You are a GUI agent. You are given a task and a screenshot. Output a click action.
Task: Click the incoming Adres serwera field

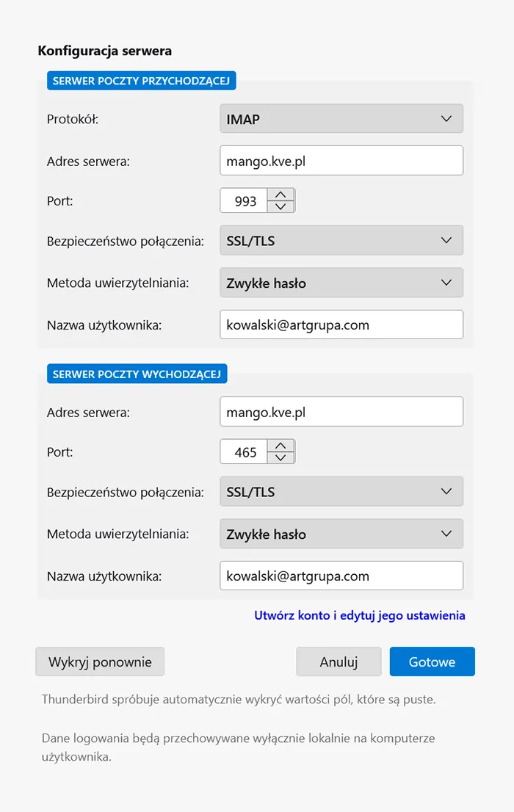341,160
